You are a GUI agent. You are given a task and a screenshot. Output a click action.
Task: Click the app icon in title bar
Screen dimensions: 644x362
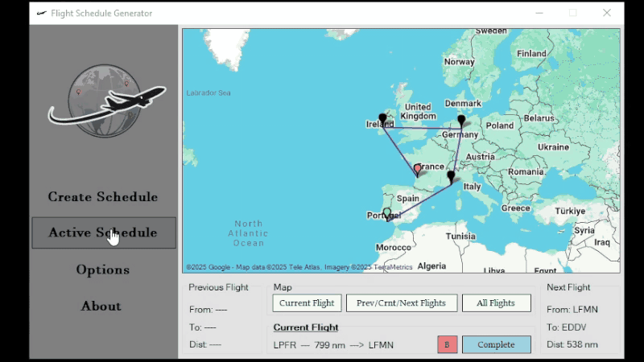[41, 13]
